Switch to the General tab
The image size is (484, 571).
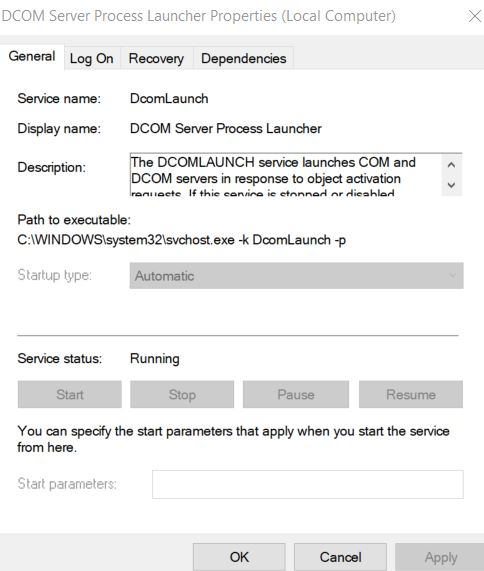point(32,56)
